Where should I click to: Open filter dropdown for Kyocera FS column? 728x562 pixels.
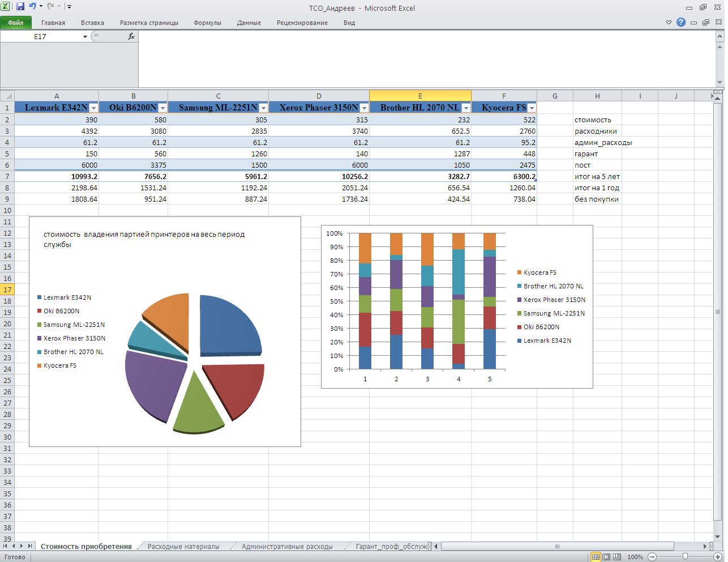tap(532, 108)
